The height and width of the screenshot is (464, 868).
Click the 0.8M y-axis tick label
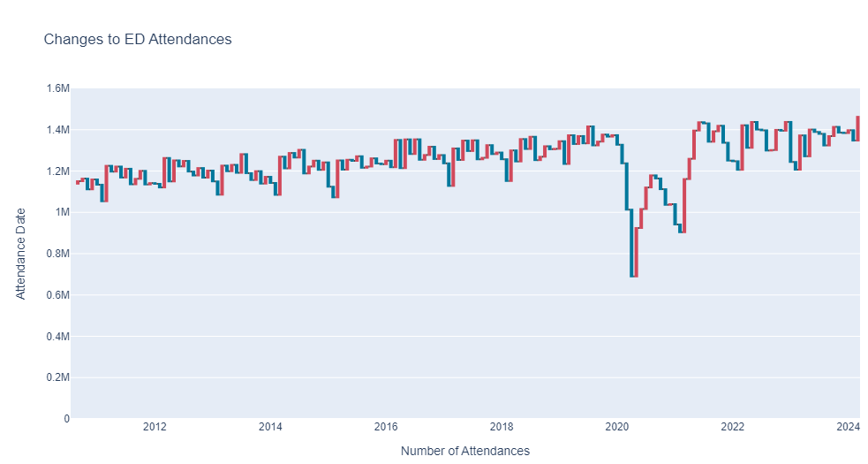[58, 254]
